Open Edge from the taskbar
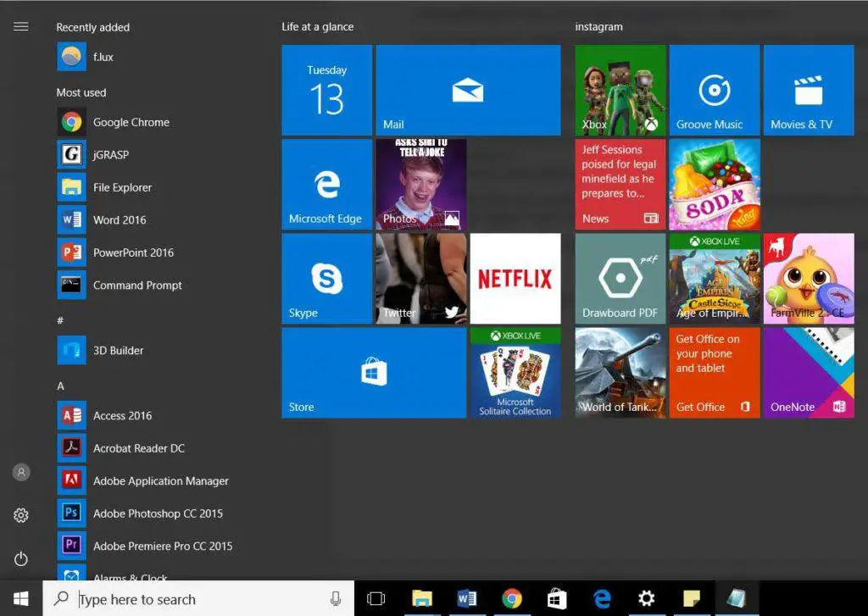Viewport: 868px width, 616px height. click(x=602, y=598)
